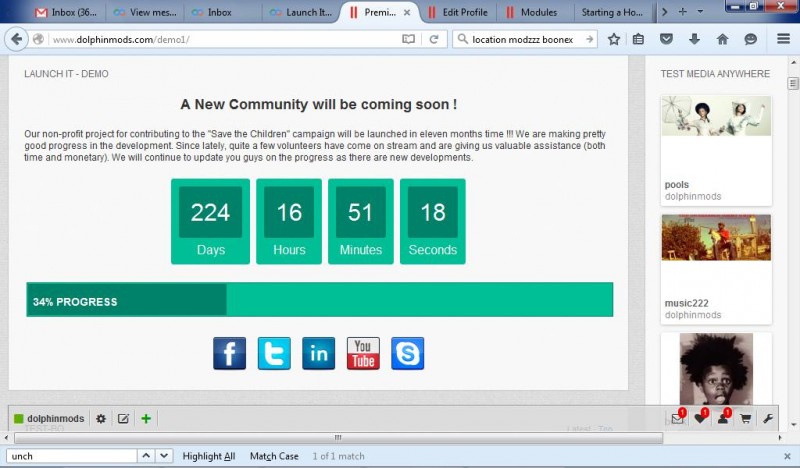
Task: Open the Pocket icon in toolbar
Action: pyautogui.click(x=666, y=39)
